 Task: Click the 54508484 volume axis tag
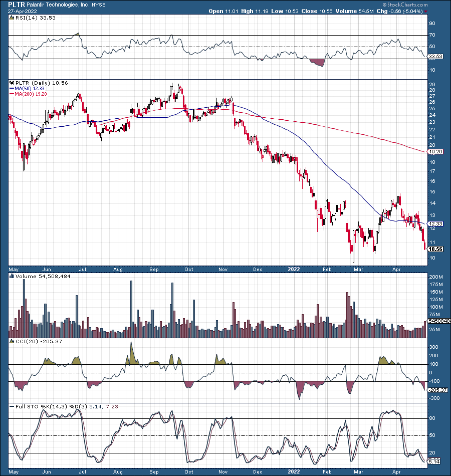439,321
